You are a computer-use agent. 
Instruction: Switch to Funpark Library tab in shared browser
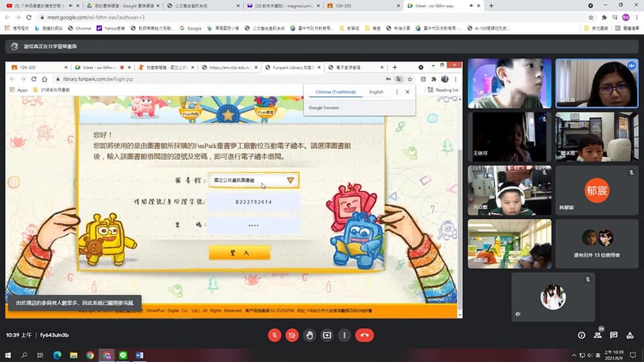pyautogui.click(x=292, y=67)
